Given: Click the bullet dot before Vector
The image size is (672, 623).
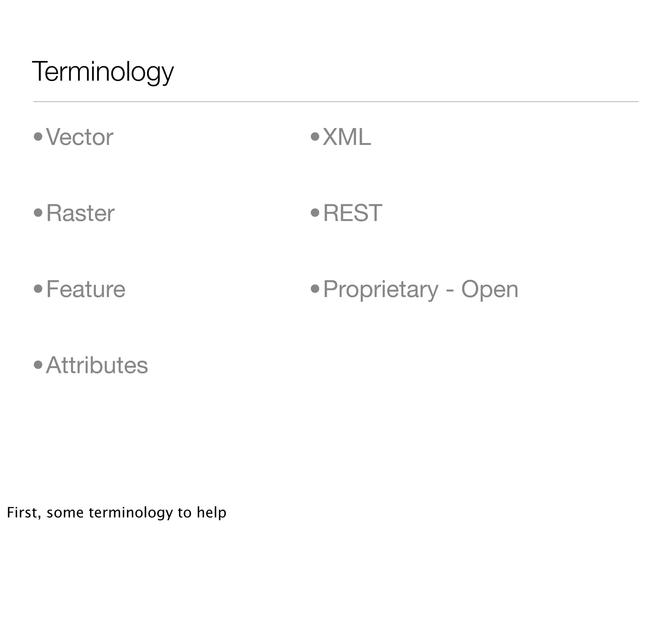Looking at the screenshot, I should (x=38, y=137).
